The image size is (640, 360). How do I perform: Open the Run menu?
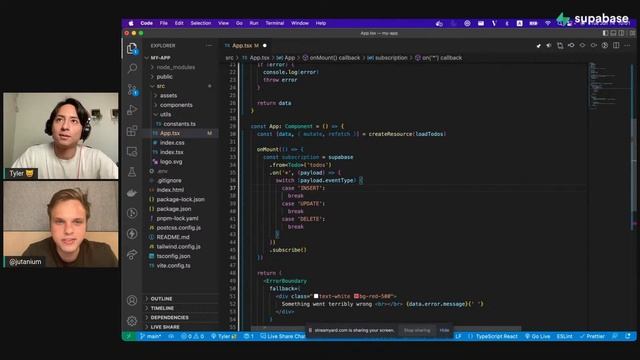(x=254, y=23)
